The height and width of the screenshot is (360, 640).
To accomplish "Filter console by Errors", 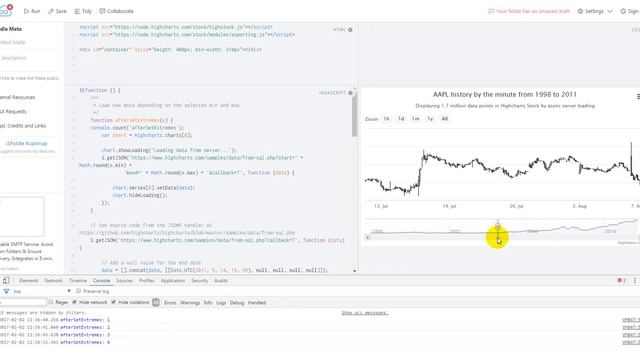I will [170, 303].
